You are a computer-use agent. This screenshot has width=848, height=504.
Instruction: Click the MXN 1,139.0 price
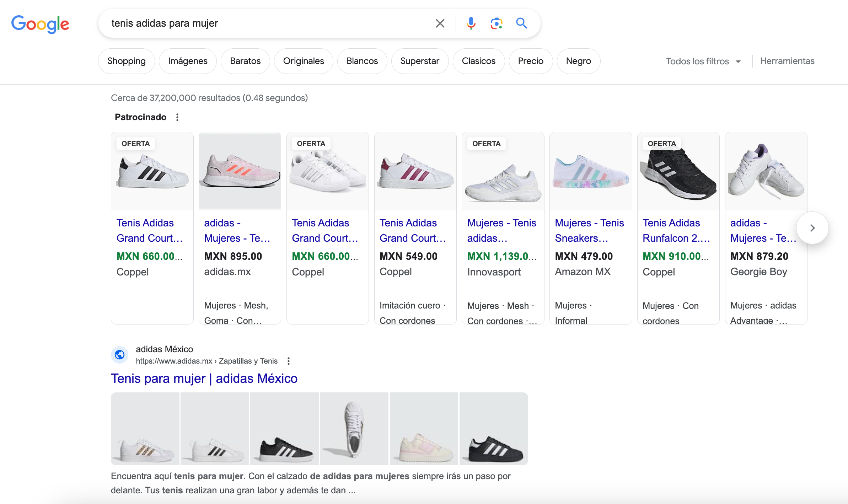501,256
